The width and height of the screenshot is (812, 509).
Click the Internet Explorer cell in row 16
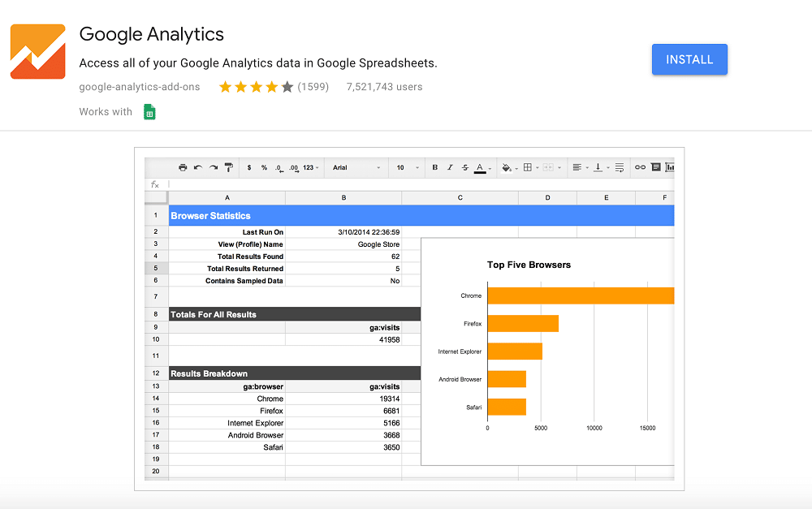(227, 423)
